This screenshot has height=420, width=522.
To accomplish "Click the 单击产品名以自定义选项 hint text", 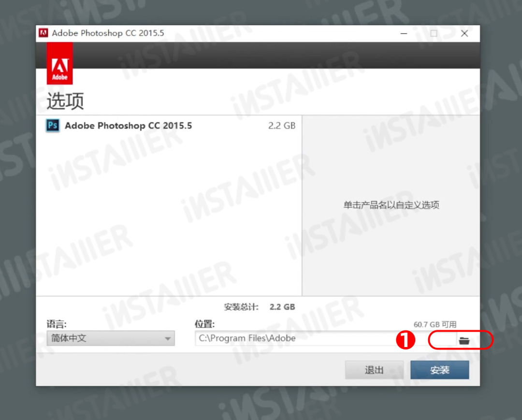I will 391,204.
